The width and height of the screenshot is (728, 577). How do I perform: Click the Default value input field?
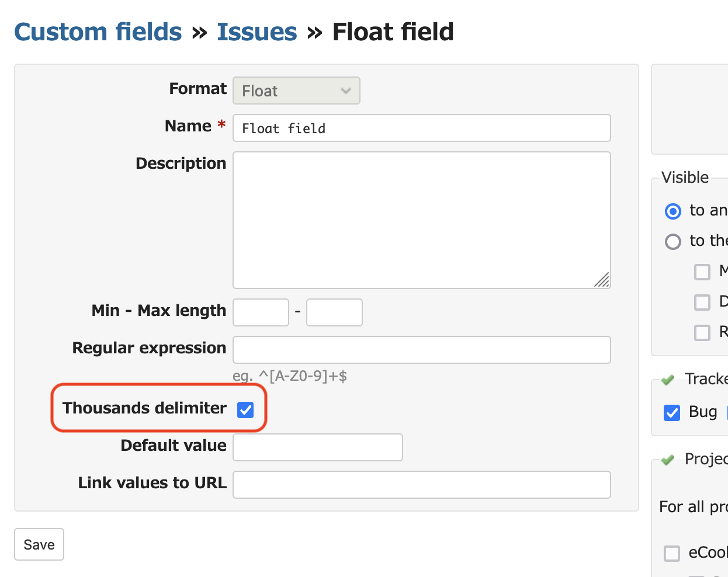(x=318, y=447)
